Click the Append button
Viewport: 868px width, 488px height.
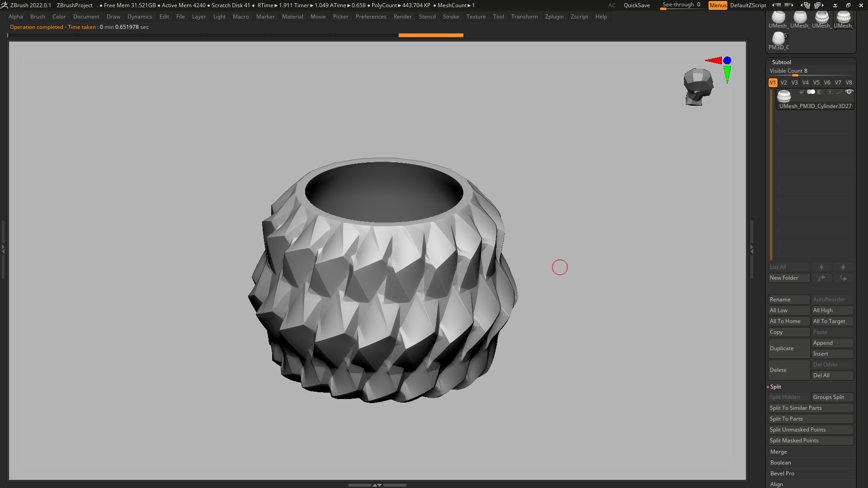[832, 343]
